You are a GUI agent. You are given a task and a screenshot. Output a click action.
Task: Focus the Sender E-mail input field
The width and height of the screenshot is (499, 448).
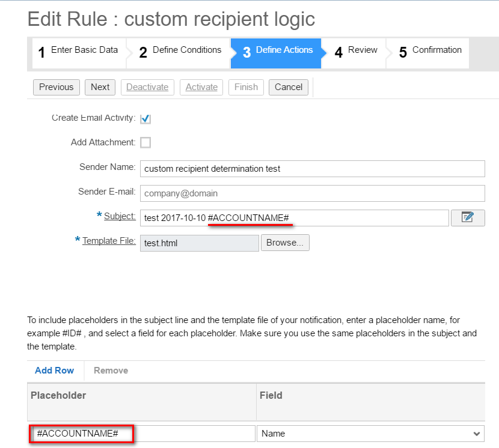(x=312, y=193)
